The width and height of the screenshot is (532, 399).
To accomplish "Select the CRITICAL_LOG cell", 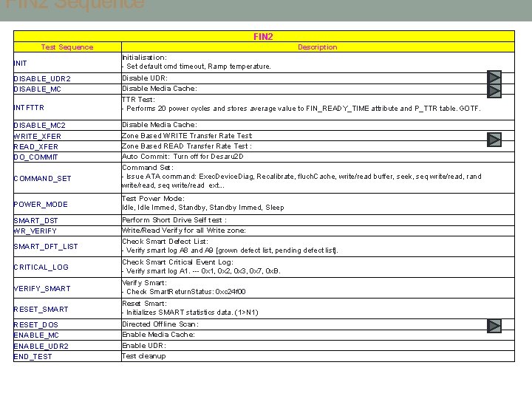I will tap(67, 267).
